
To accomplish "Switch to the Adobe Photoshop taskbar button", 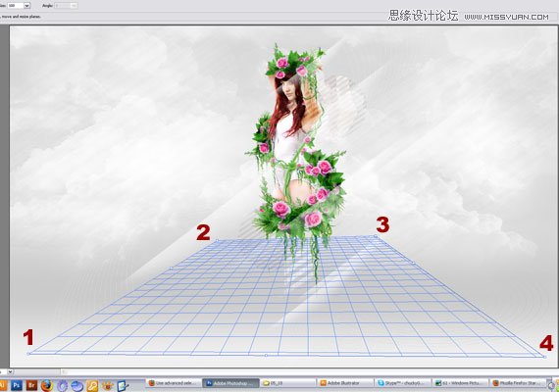I will [x=231, y=383].
